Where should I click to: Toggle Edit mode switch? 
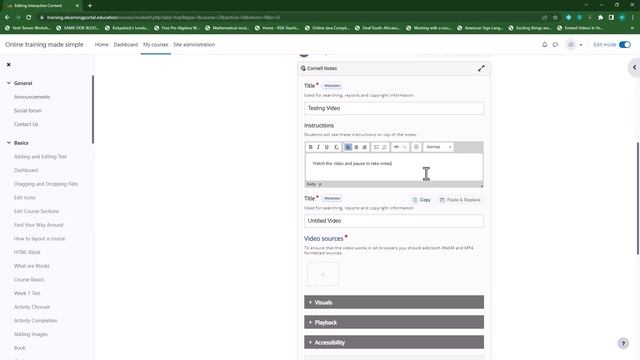pyautogui.click(x=624, y=44)
